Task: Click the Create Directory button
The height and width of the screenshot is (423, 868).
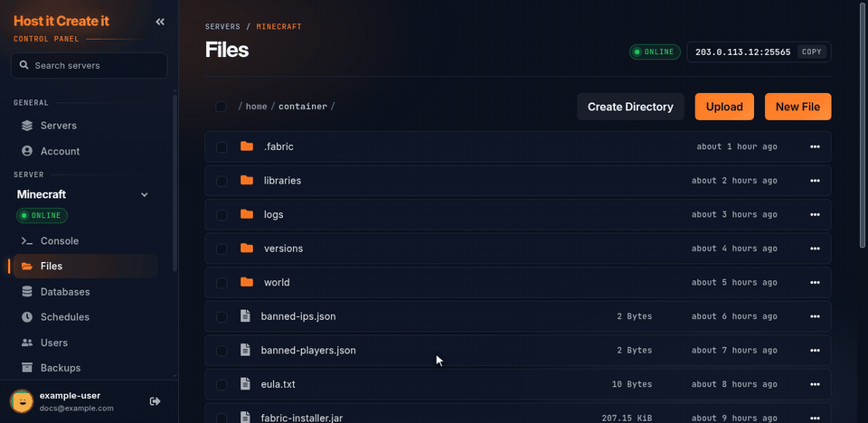Action: tap(630, 107)
